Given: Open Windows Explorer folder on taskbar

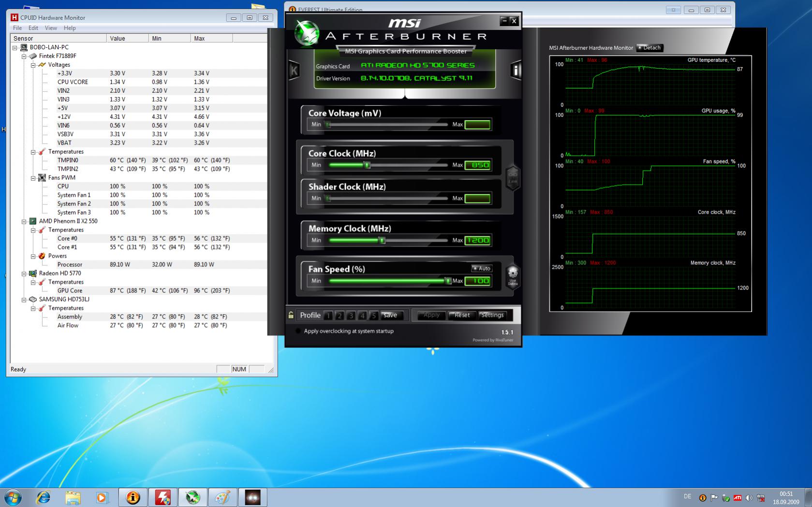Looking at the screenshot, I should [73, 497].
